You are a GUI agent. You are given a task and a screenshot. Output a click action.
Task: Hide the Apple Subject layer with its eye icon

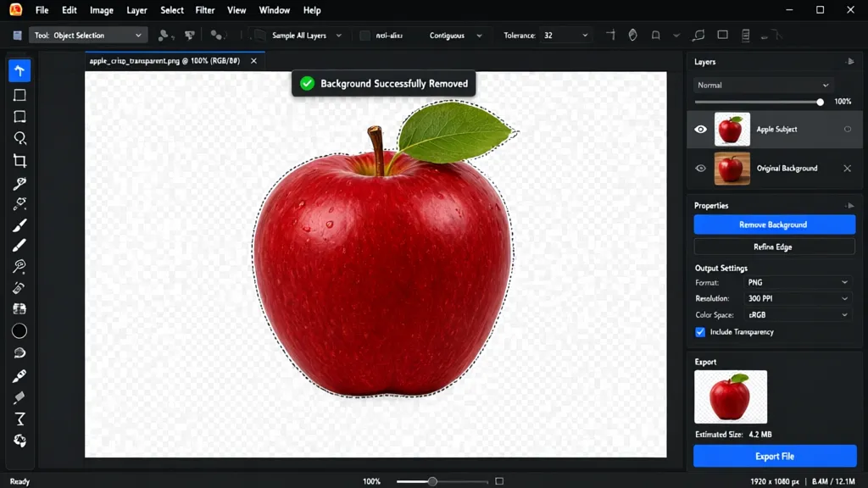coord(700,129)
